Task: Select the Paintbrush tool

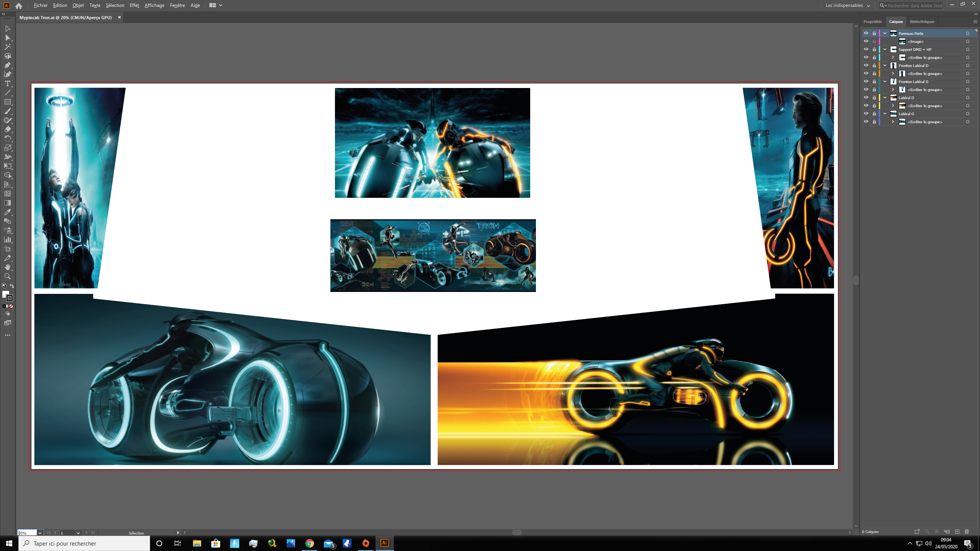Action: pos(7,111)
